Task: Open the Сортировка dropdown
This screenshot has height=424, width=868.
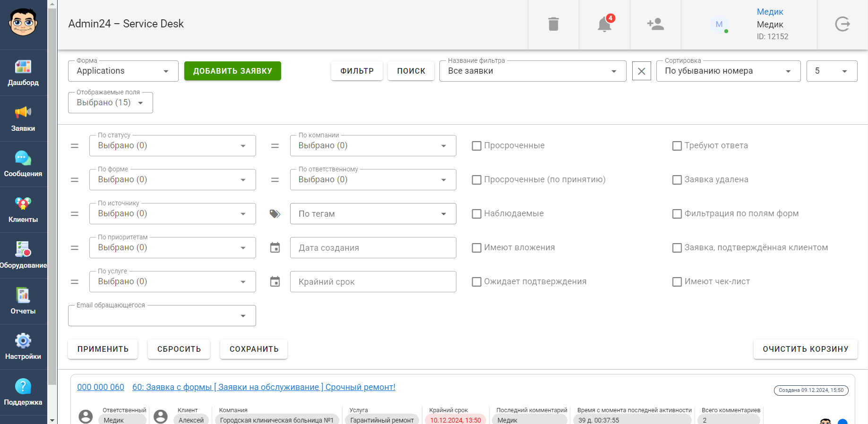Action: point(728,71)
